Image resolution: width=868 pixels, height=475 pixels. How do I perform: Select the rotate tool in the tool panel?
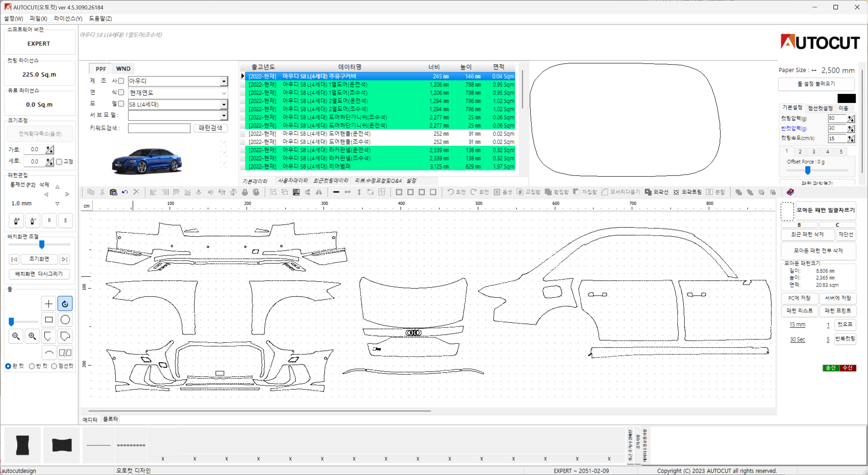click(x=65, y=304)
